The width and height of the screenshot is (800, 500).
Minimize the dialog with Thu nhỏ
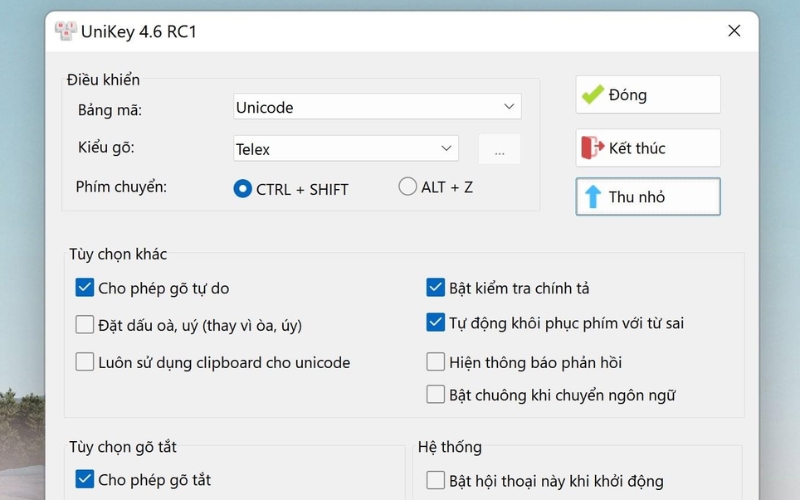pyautogui.click(x=648, y=196)
